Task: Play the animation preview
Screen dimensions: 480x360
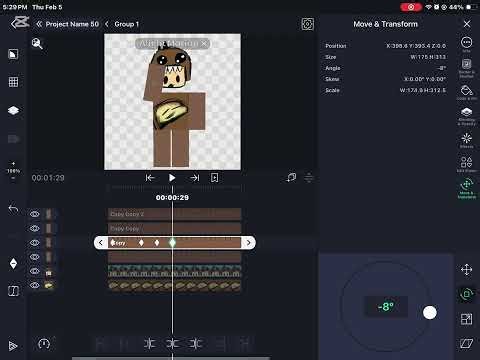Action: point(172,178)
